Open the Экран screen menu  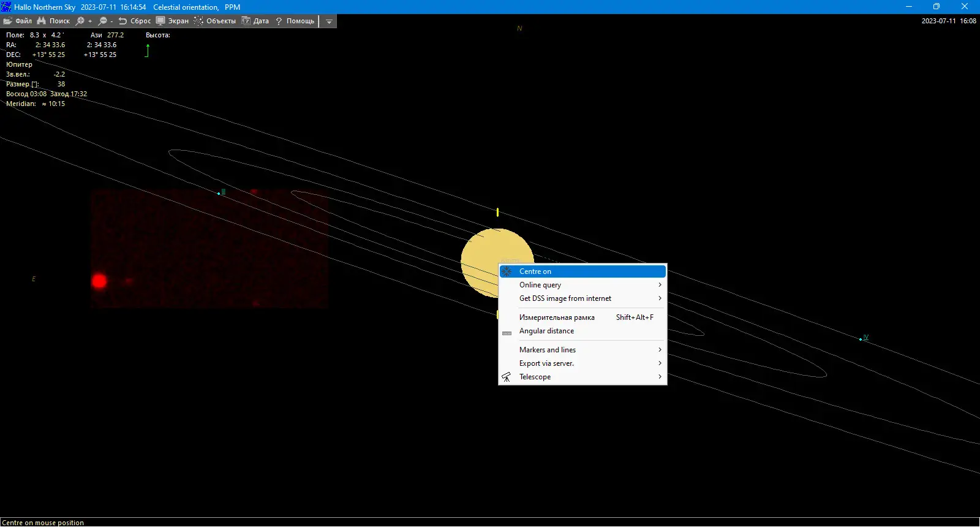tap(172, 21)
